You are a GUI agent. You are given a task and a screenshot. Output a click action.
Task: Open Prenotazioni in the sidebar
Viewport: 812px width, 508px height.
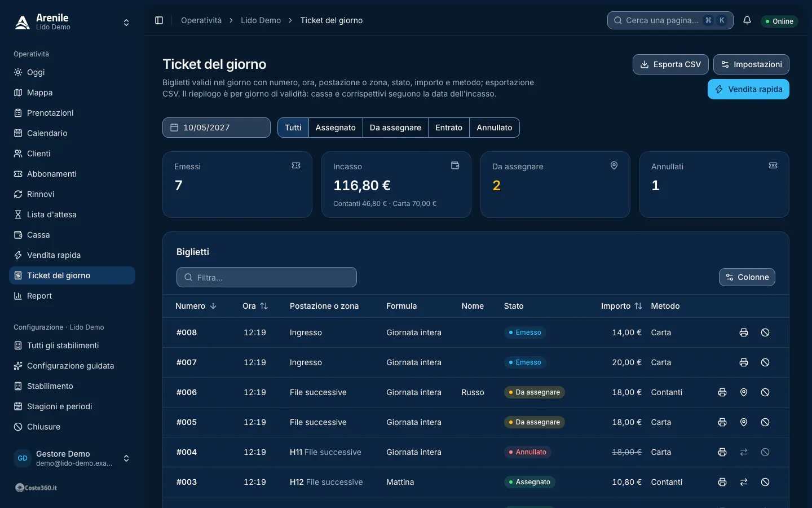(72, 113)
